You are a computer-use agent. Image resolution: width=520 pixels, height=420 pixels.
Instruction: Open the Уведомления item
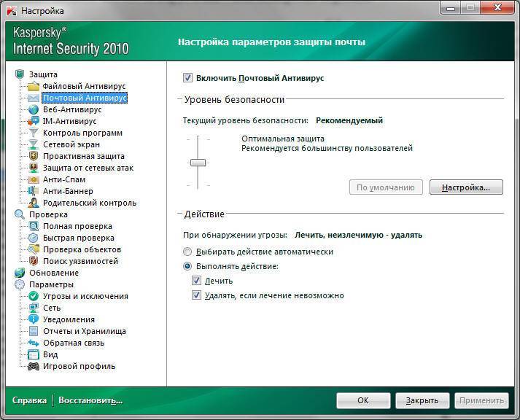tap(69, 319)
